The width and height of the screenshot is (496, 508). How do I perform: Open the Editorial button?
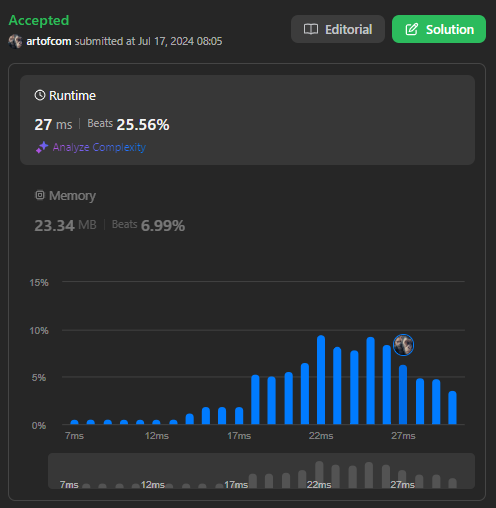click(x=338, y=29)
